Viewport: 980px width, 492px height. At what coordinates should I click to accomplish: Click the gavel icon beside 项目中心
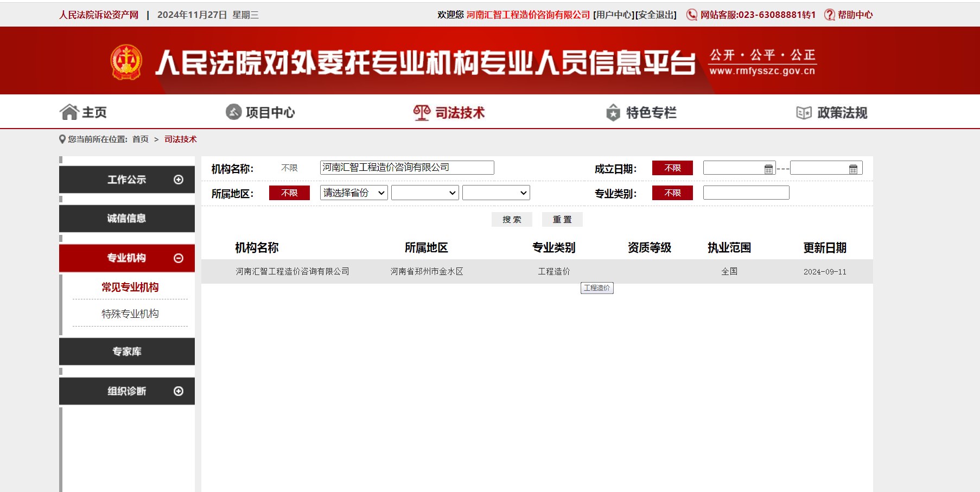[x=233, y=112]
